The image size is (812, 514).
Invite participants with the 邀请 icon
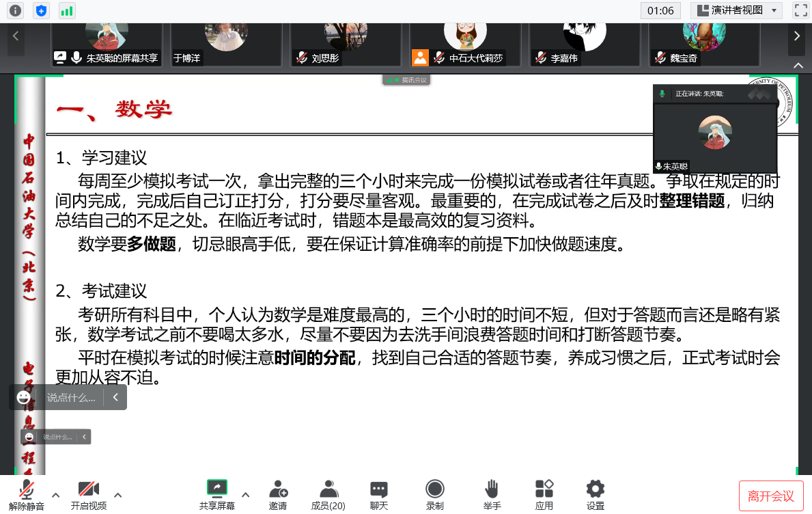click(x=279, y=493)
